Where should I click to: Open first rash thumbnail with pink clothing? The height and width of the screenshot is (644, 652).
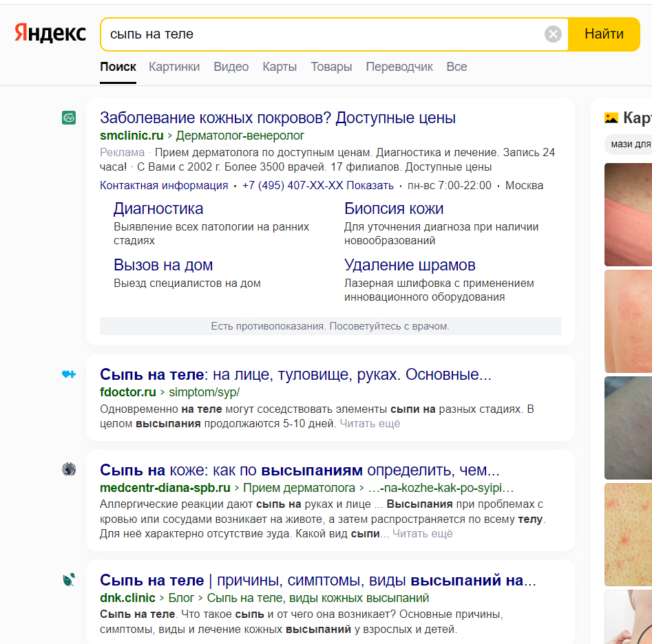[x=629, y=215]
